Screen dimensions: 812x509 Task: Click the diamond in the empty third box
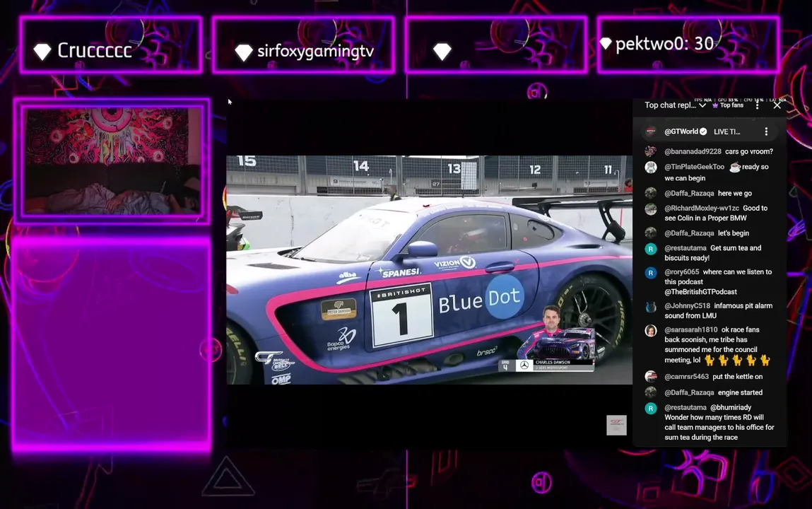442,52
